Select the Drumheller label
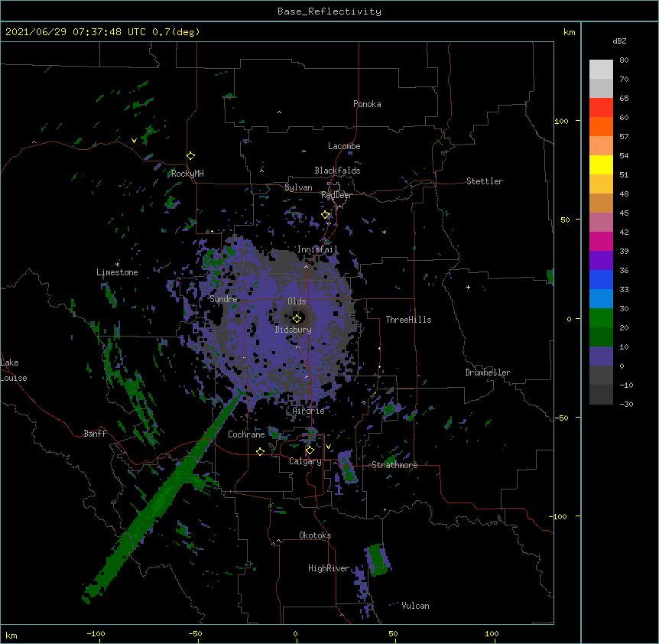The width and height of the screenshot is (659, 644). point(488,372)
